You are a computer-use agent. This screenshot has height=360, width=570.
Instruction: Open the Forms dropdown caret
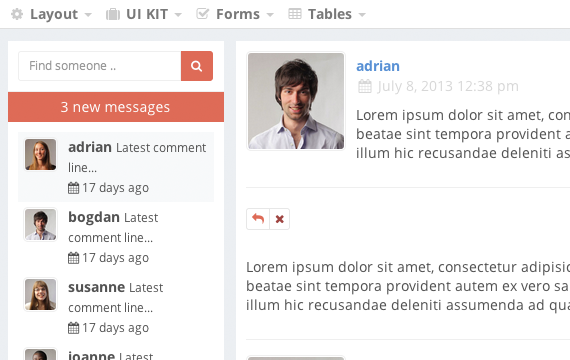270,15
